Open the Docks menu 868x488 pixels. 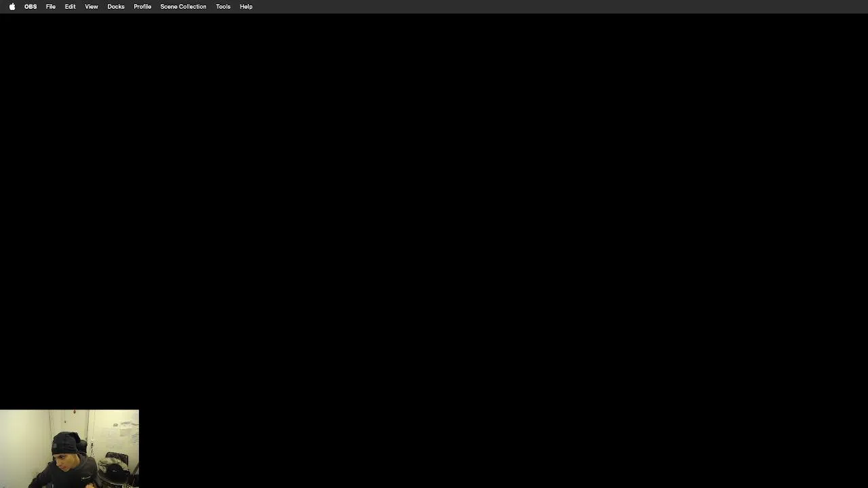point(116,7)
